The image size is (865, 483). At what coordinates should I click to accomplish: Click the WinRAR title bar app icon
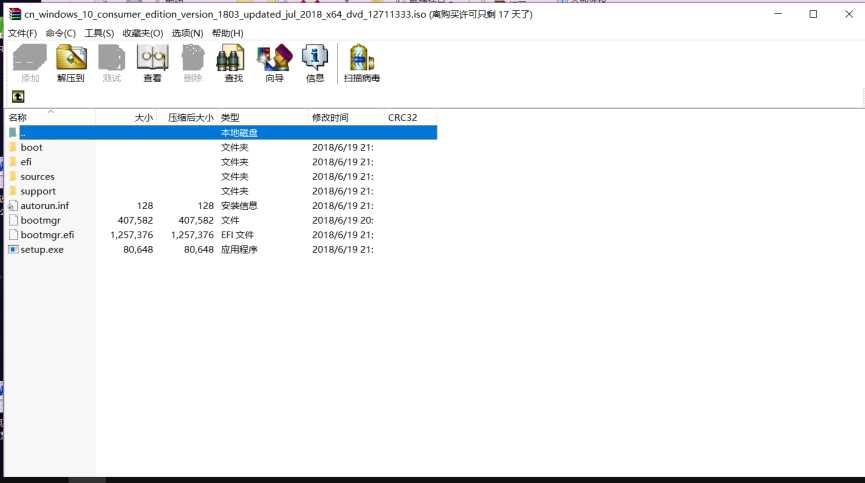point(15,14)
